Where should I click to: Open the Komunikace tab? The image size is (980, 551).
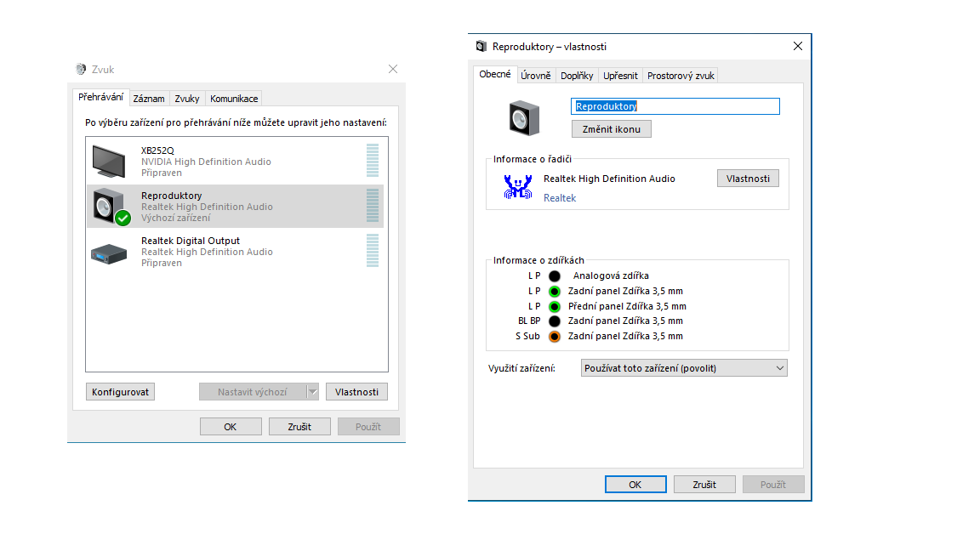[x=234, y=99]
